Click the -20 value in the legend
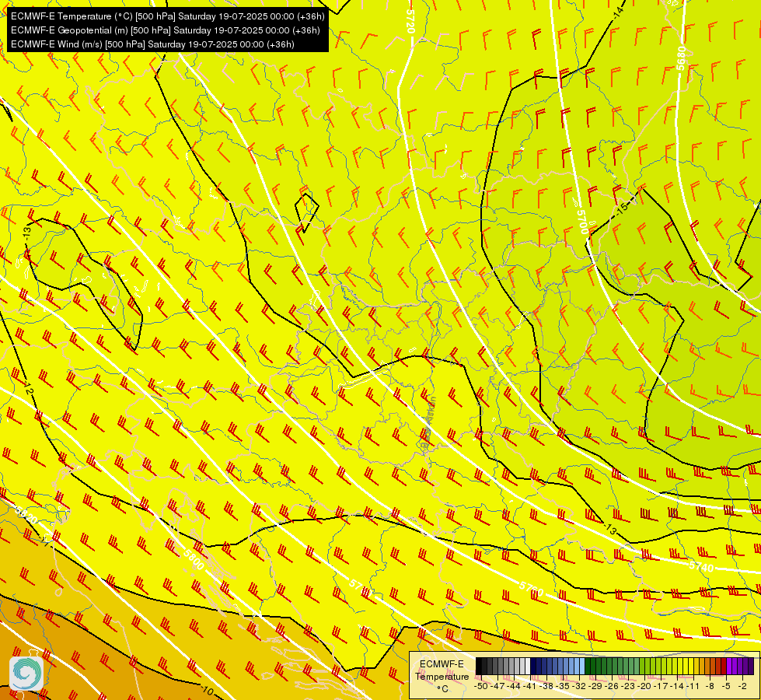Screen dimensions: 761x700 pos(644,686)
